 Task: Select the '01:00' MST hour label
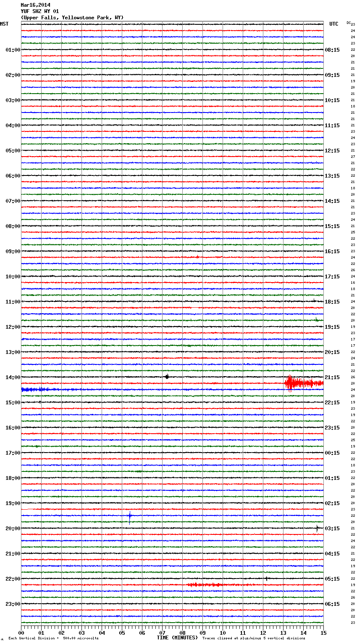tap(13, 50)
